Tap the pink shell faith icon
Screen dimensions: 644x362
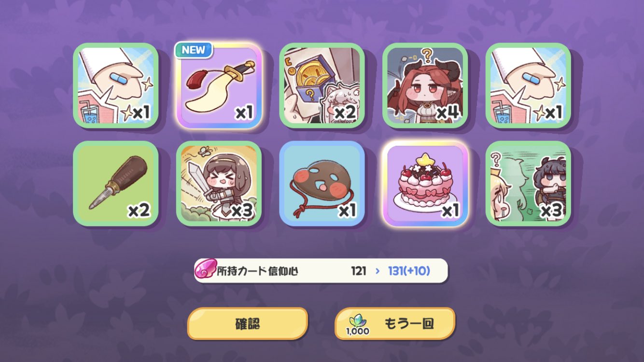(x=206, y=270)
